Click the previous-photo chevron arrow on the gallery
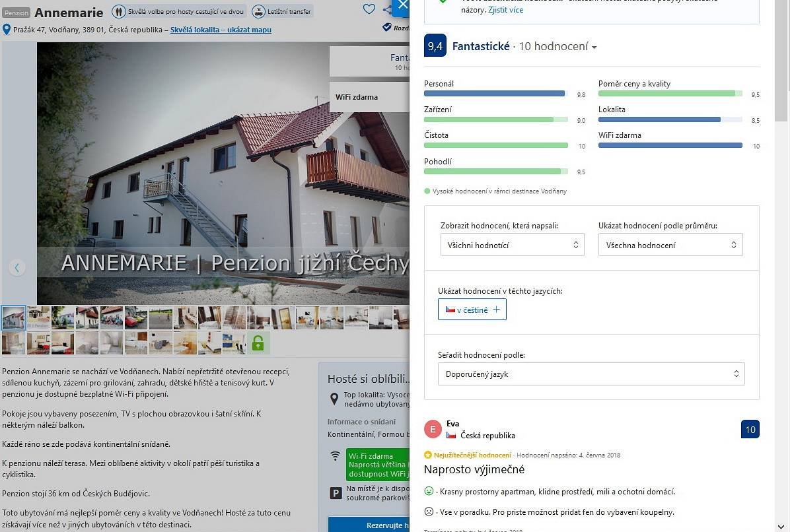The image size is (790, 532). pyautogui.click(x=17, y=267)
